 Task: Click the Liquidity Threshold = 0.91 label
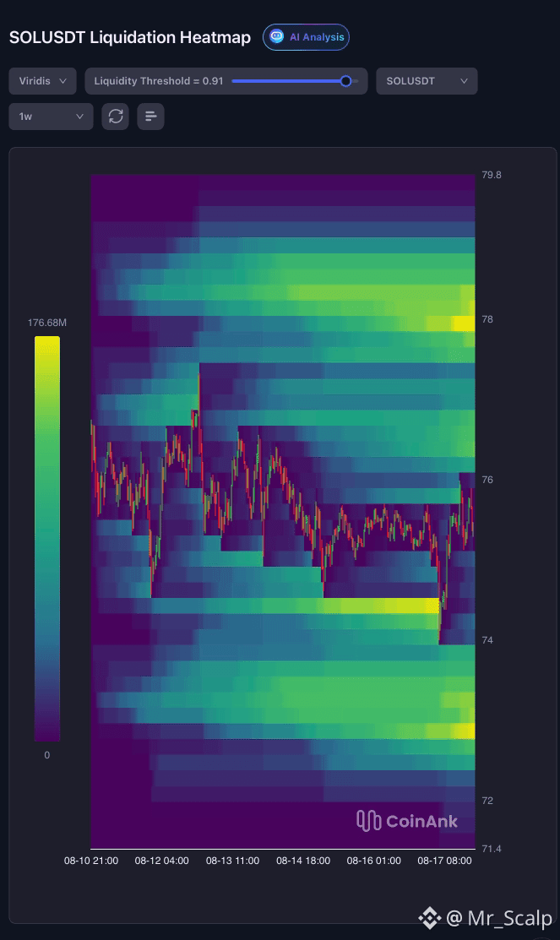tap(159, 81)
